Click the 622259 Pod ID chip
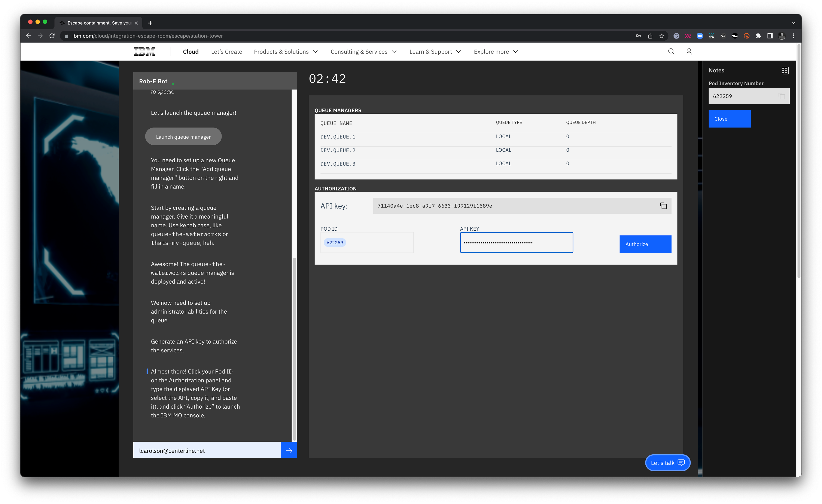This screenshot has height=504, width=822. (x=335, y=242)
